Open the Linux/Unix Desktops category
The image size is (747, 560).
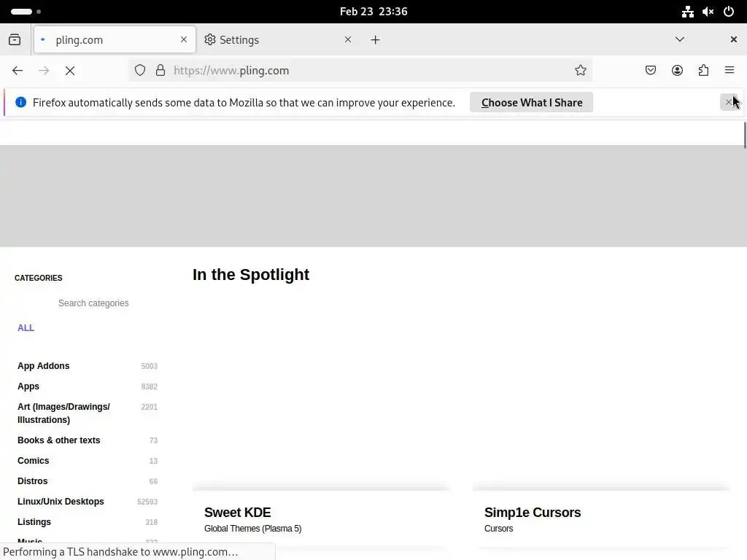tap(61, 502)
